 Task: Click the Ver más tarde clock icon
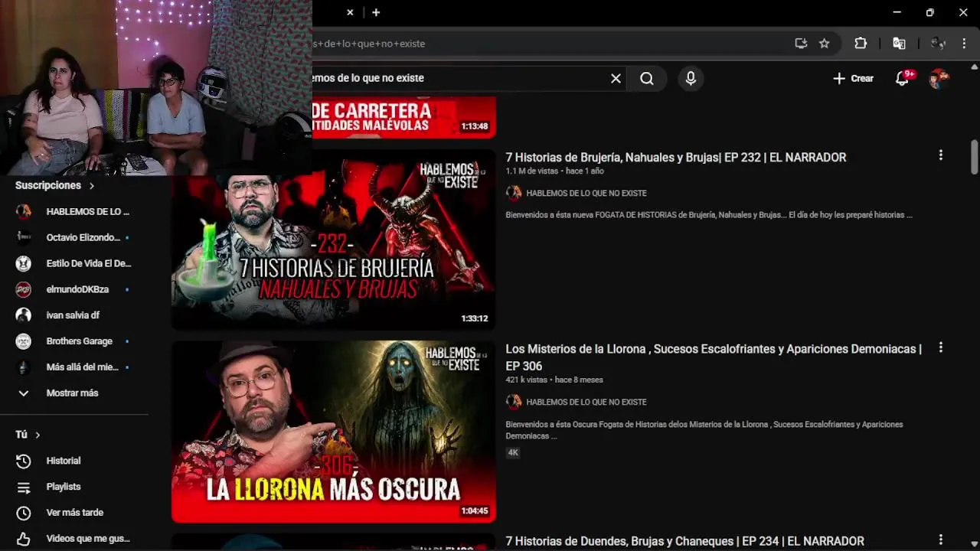click(x=24, y=513)
